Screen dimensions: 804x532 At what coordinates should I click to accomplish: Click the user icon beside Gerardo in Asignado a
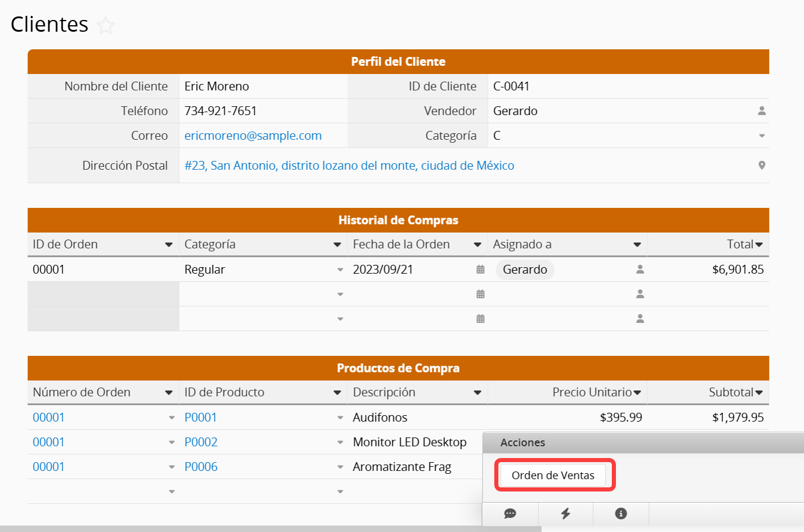(x=640, y=270)
